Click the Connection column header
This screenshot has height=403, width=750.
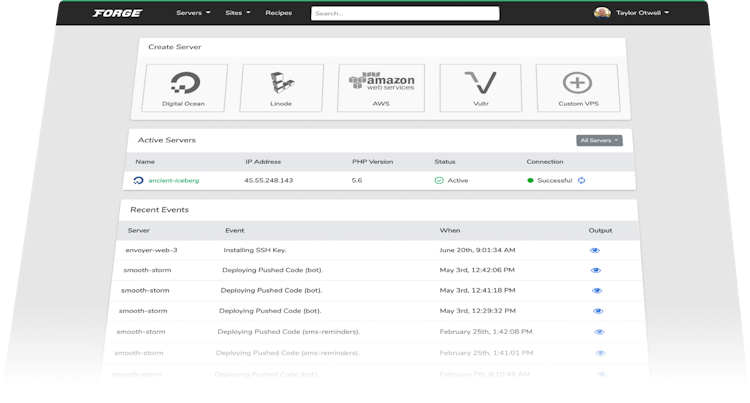click(x=545, y=162)
